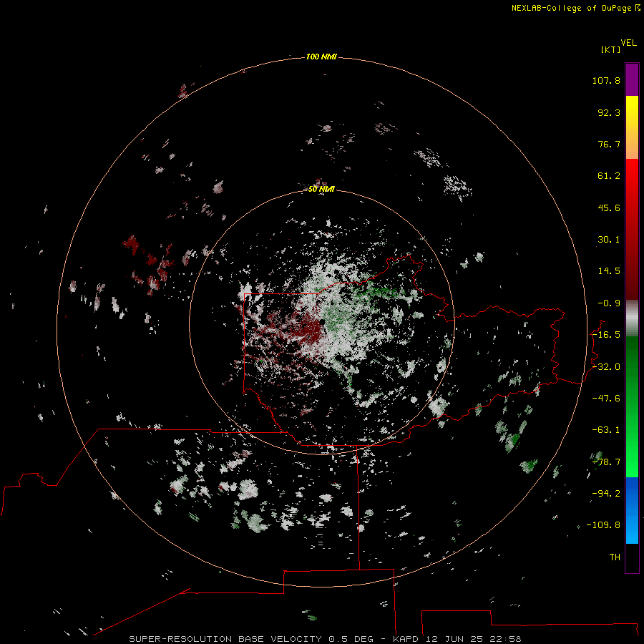644x644 pixels.
Task: Click the [KT] units label
Action: pyautogui.click(x=610, y=49)
